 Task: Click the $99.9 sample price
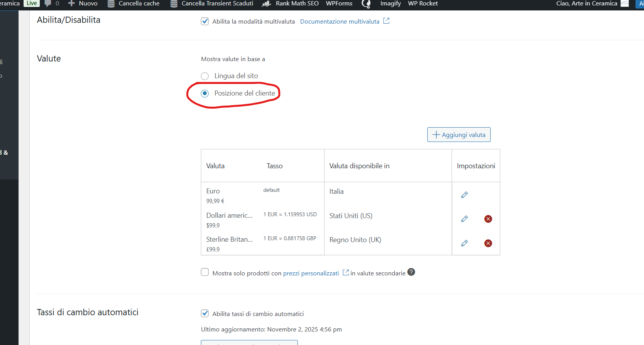tap(213, 225)
